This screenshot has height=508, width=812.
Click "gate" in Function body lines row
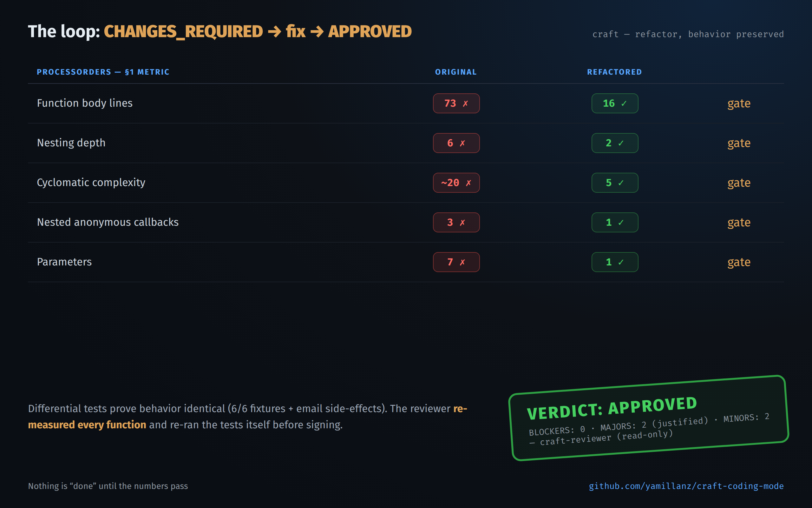tap(739, 104)
